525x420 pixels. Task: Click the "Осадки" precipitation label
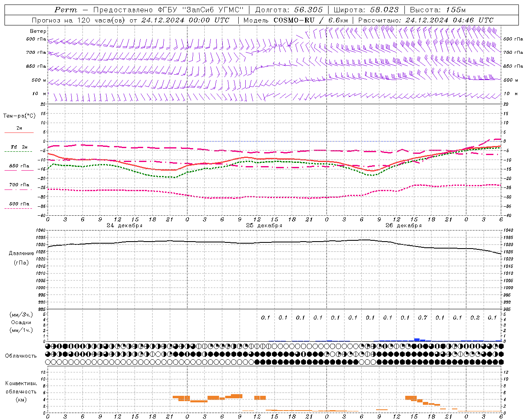click(x=21, y=322)
